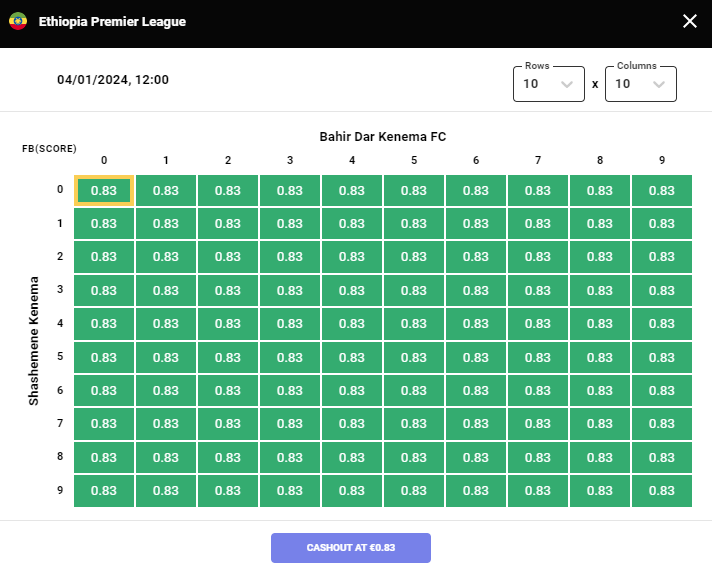
Task: Select score cell row 1 column 1
Action: [x=165, y=224]
